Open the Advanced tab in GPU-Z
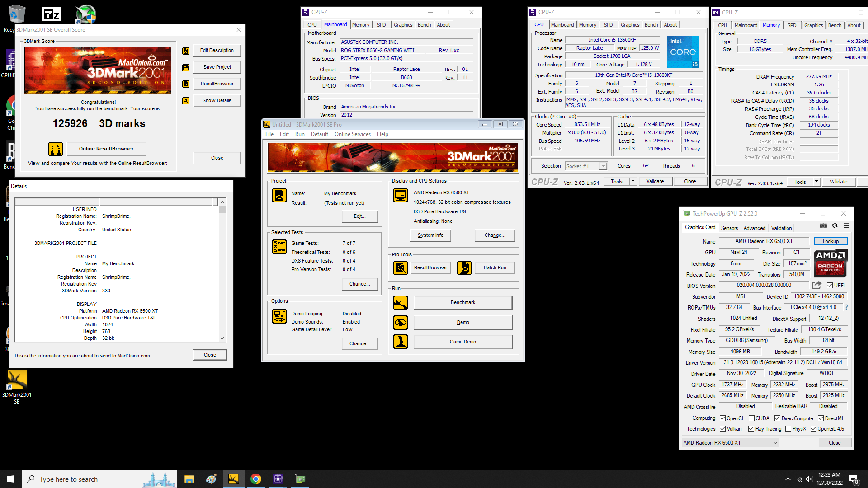Screen dimensions: 868x488 (755, 228)
